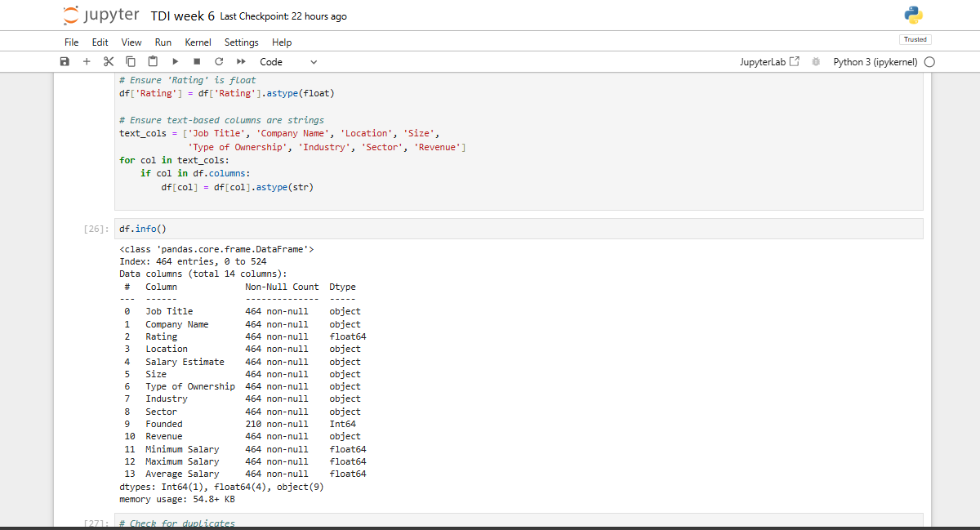This screenshot has width=980, height=530.
Task: Click in the text_cols code cell
Action: 519,140
